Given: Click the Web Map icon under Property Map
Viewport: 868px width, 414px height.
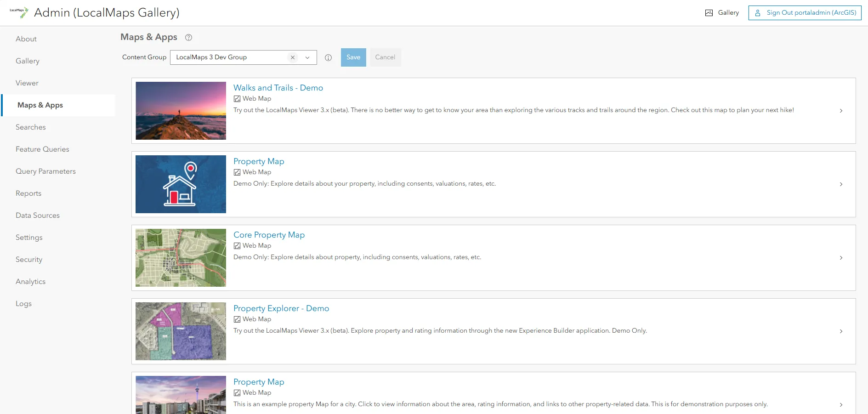Looking at the screenshot, I should tap(237, 172).
